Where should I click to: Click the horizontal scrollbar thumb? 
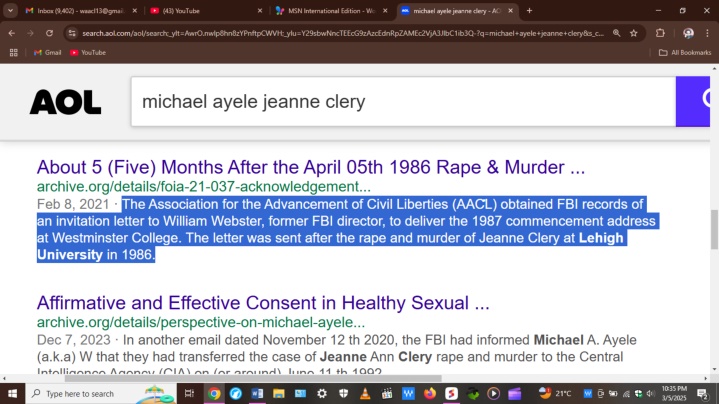pyautogui.click(x=253, y=378)
